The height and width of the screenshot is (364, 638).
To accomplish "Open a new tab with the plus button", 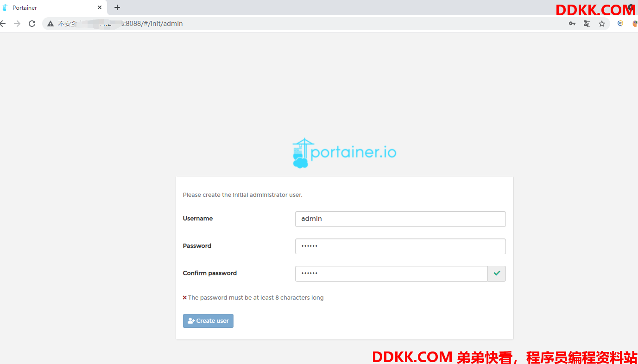I will (117, 7).
